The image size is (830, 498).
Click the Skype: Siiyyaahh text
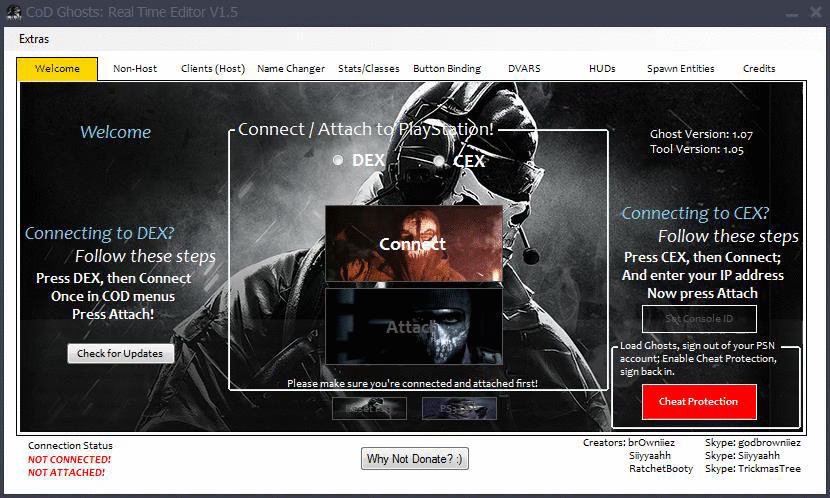coord(742,456)
